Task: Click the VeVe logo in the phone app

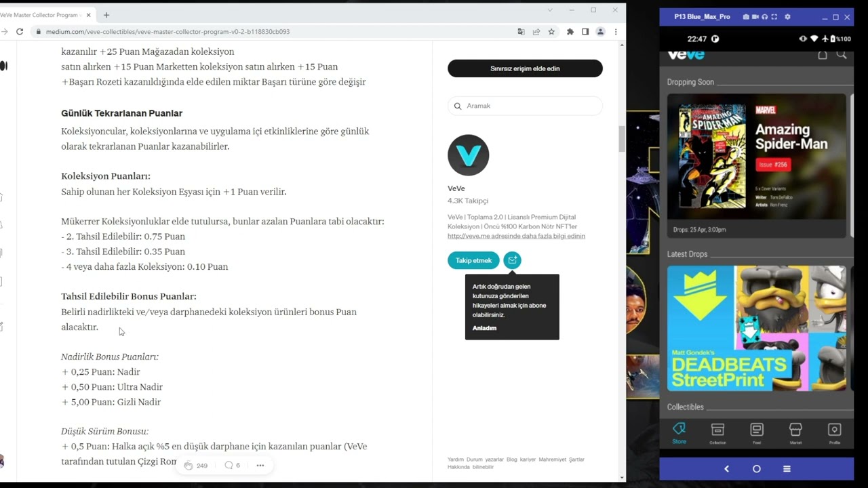Action: click(x=686, y=55)
